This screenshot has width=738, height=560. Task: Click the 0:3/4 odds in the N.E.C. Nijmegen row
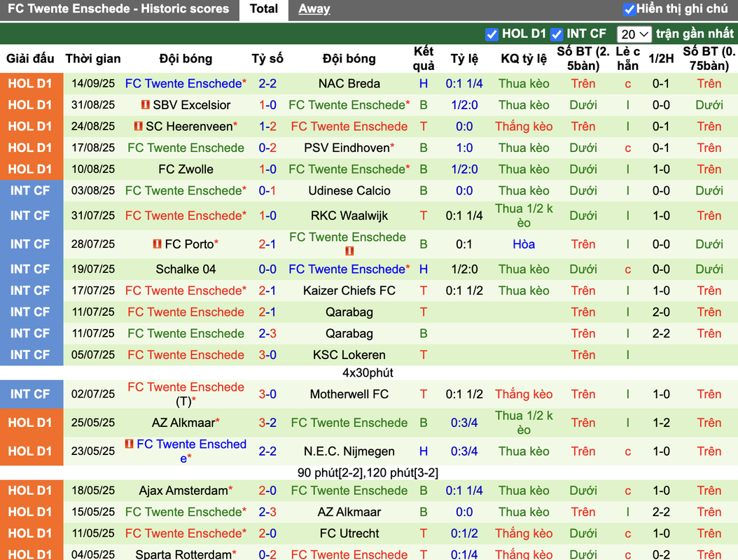(464, 451)
